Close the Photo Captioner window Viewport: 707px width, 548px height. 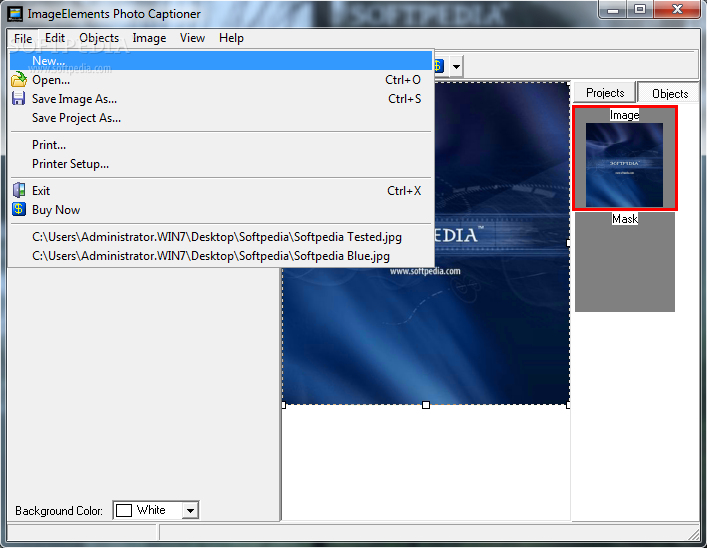[x=677, y=10]
